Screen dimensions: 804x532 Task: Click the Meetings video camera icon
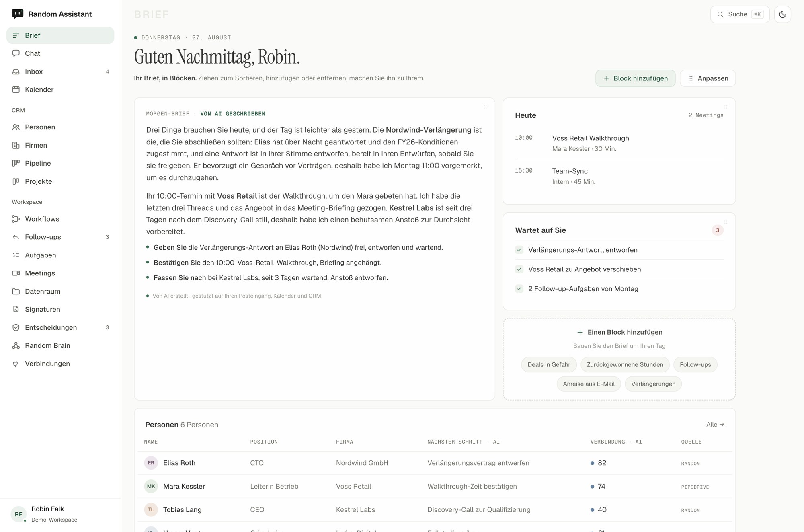pos(16,273)
